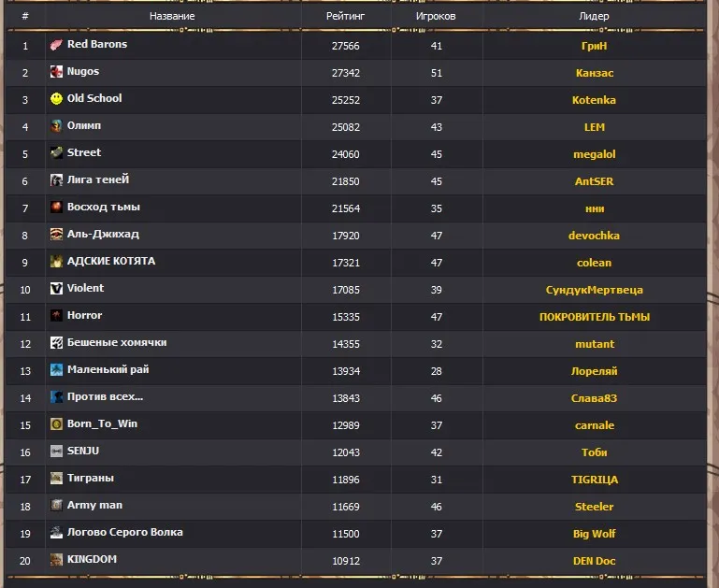Image resolution: width=719 pixels, height=588 pixels.
Task: Click the Red Barons clan emblem icon
Action: [57, 45]
